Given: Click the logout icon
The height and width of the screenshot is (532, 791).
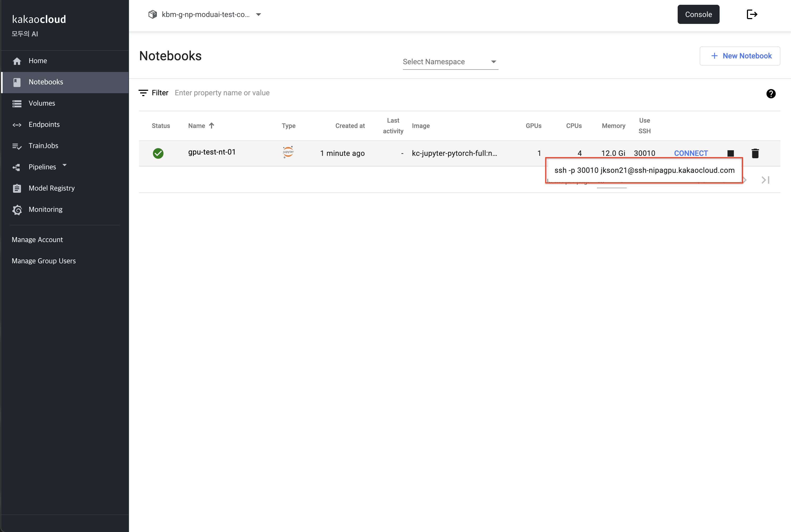Looking at the screenshot, I should (x=752, y=14).
